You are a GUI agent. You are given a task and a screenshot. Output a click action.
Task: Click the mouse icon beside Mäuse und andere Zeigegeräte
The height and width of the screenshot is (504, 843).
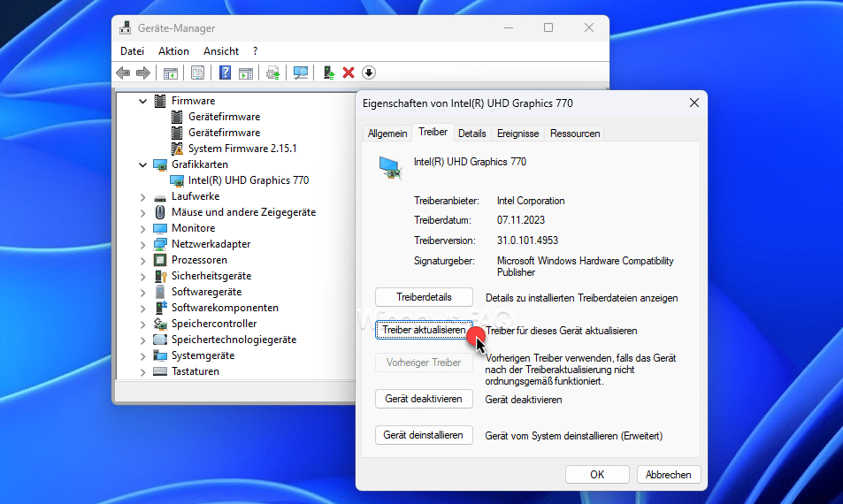pyautogui.click(x=160, y=212)
